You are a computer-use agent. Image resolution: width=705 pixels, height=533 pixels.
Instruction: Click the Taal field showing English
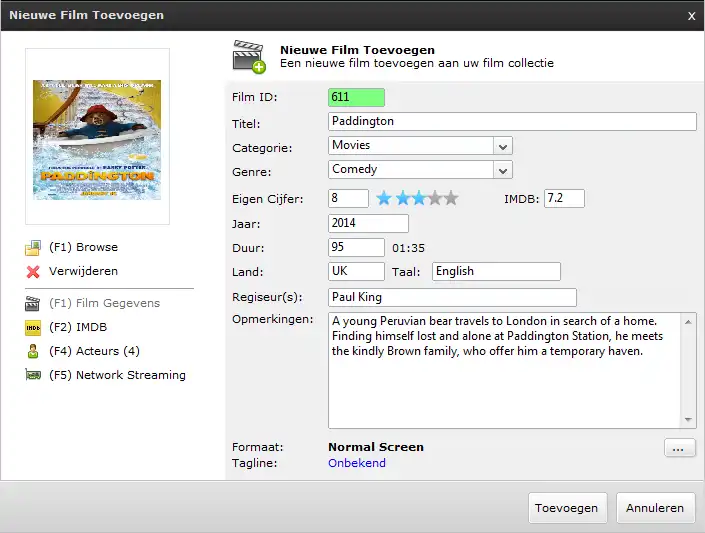click(496, 271)
